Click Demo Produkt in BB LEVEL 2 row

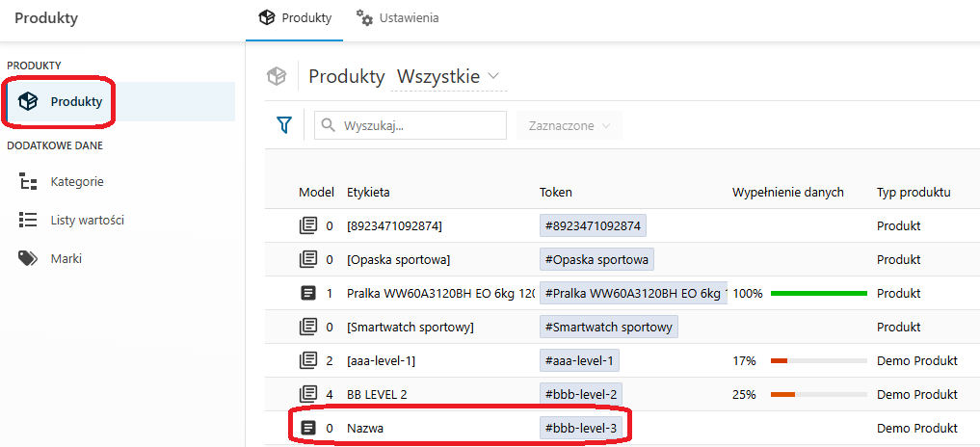916,394
